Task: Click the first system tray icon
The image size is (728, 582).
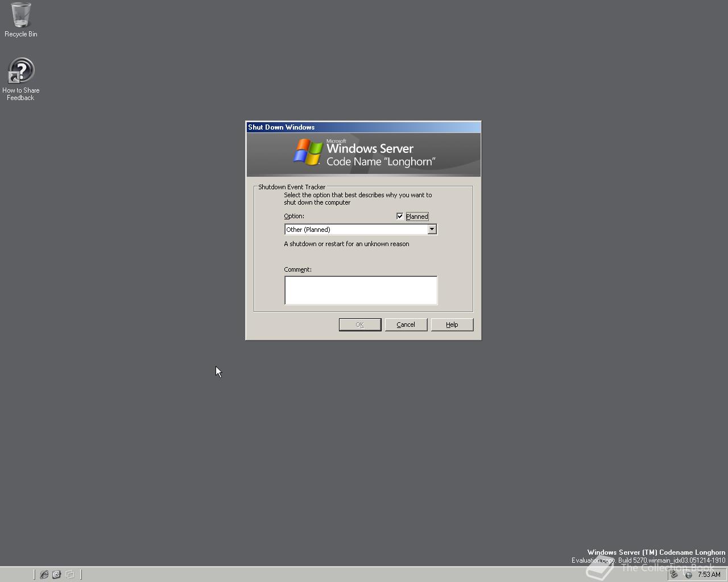Action: click(674, 575)
